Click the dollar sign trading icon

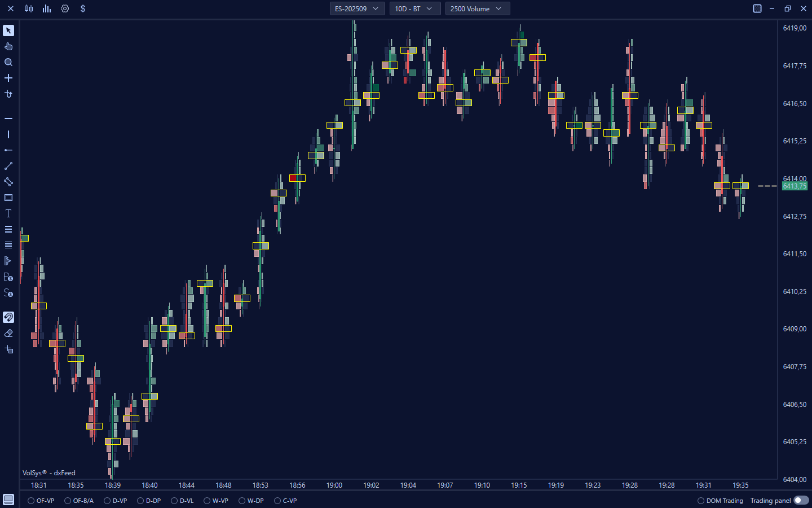[x=83, y=8]
